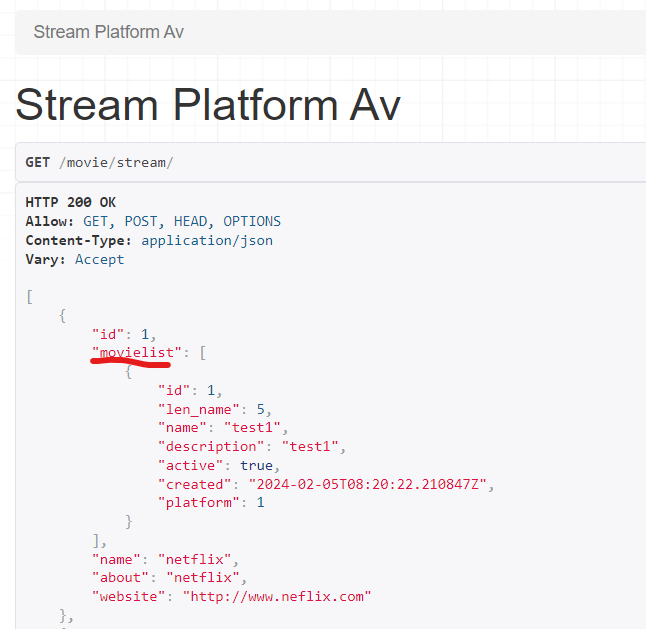This screenshot has height=629, width=646.
Task: Select the Content-Type header name
Action: pos(79,241)
